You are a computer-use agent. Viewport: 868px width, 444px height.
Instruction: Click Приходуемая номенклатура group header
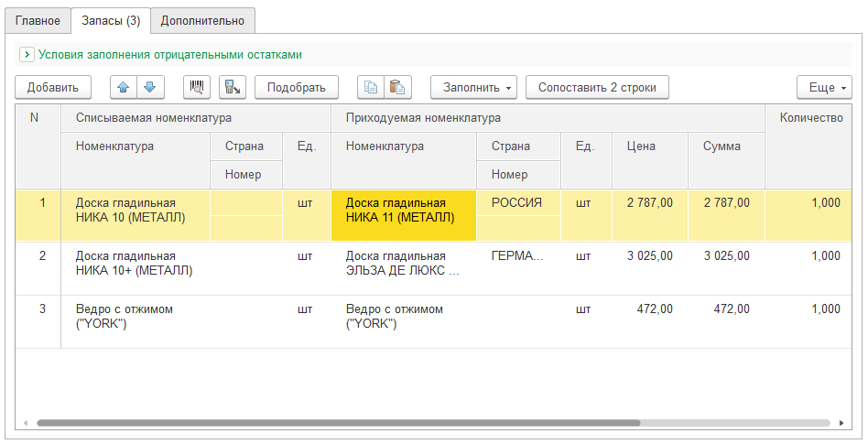pyautogui.click(x=548, y=118)
